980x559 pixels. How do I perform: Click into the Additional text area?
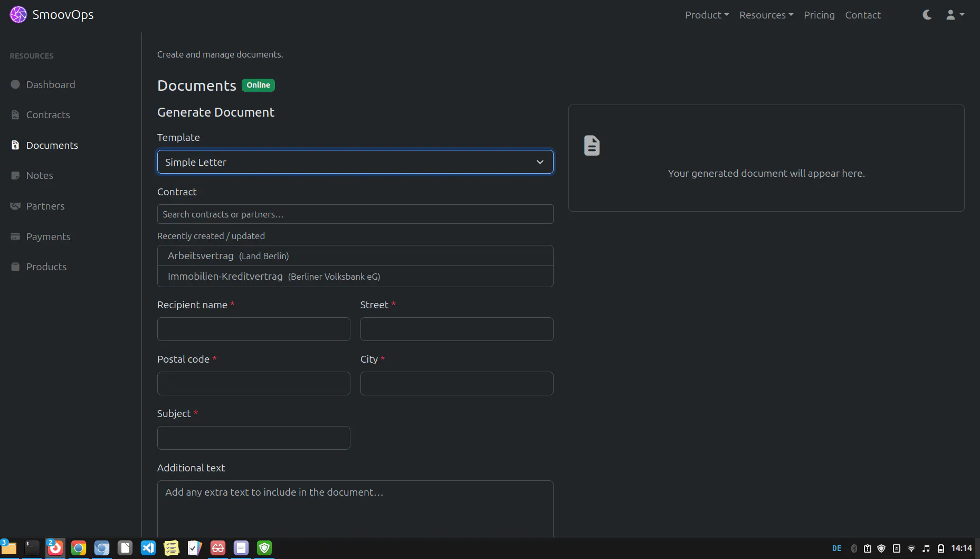(x=355, y=509)
